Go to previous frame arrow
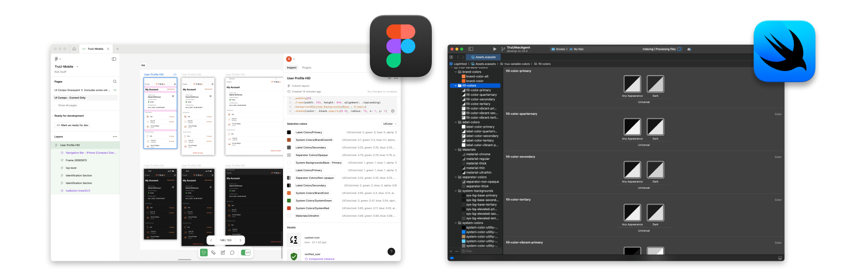Viewport: 868px width, 276px height. 211,240
